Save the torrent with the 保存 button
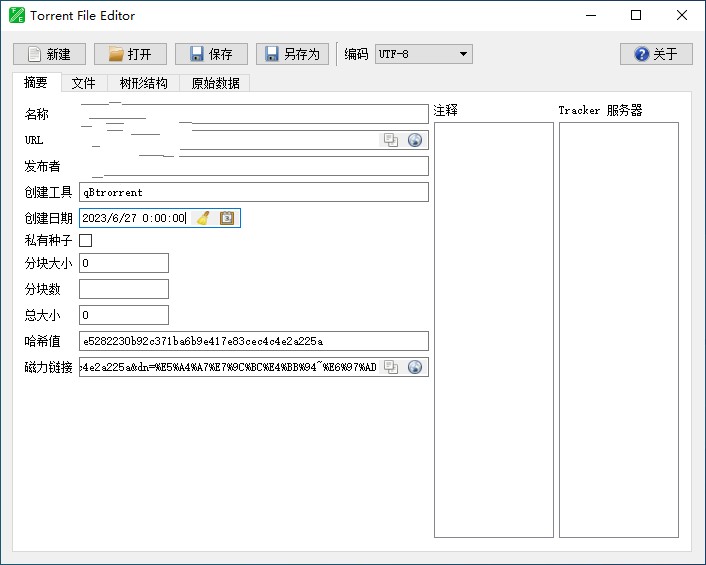 pos(211,54)
